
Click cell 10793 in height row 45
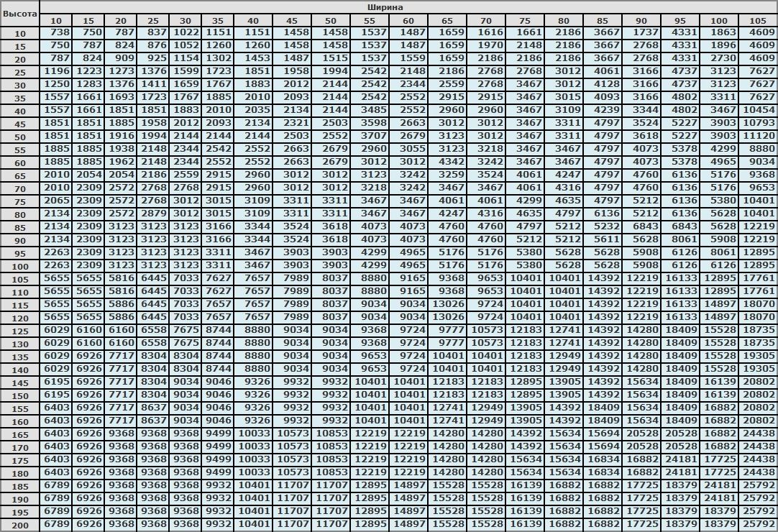click(757, 123)
